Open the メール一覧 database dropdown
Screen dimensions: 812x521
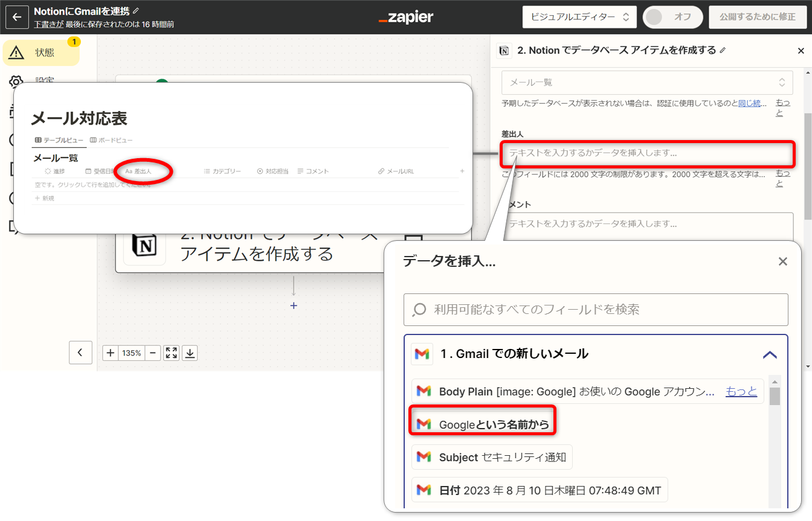pyautogui.click(x=647, y=82)
